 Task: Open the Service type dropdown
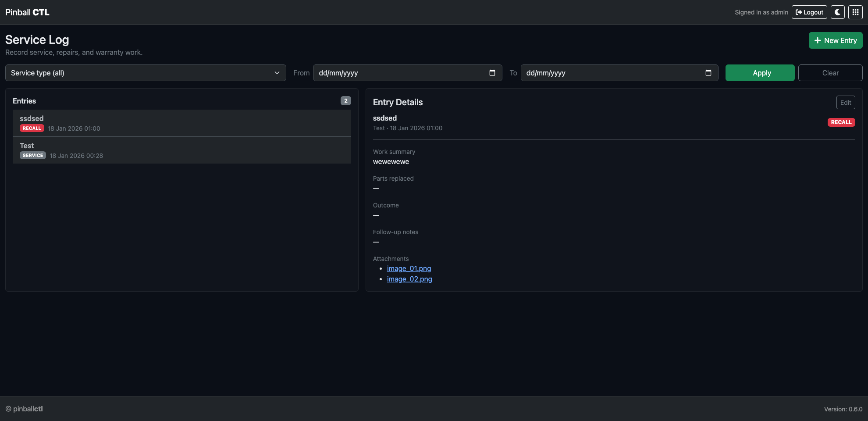click(146, 73)
